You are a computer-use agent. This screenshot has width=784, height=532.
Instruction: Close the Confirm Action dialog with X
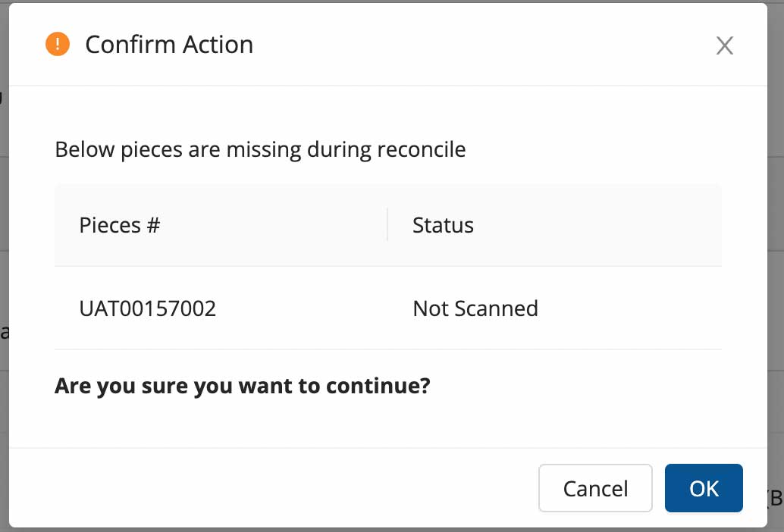pyautogui.click(x=724, y=45)
